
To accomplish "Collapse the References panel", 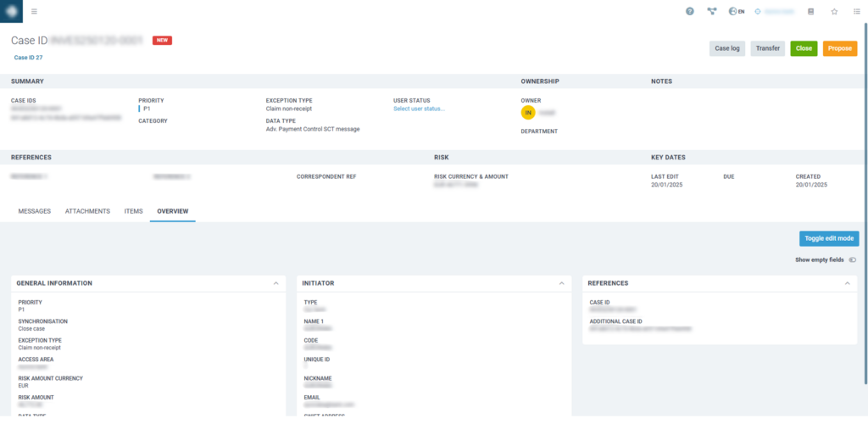I will (847, 283).
